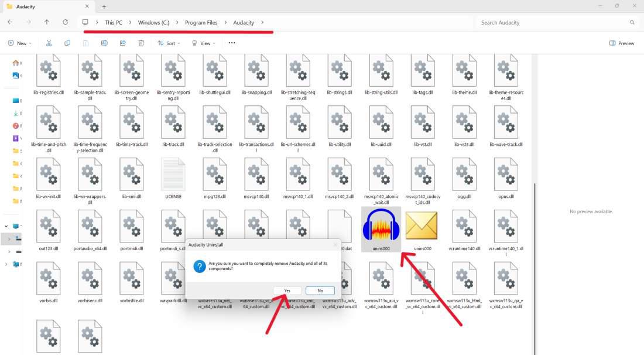Screen dimensions: 644x355
Task: Select the msvcp140.dll file
Action: tap(256, 179)
